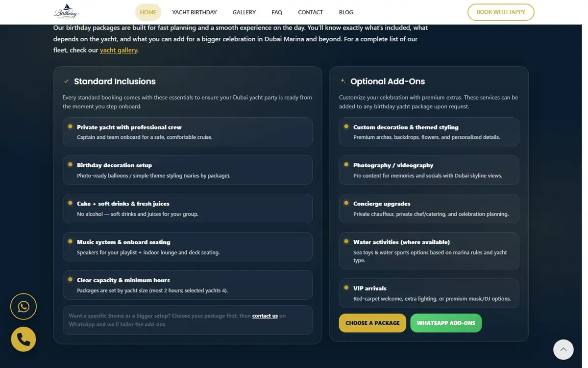
Task: Open the floating WhatsApp chat icon
Action: tap(24, 307)
